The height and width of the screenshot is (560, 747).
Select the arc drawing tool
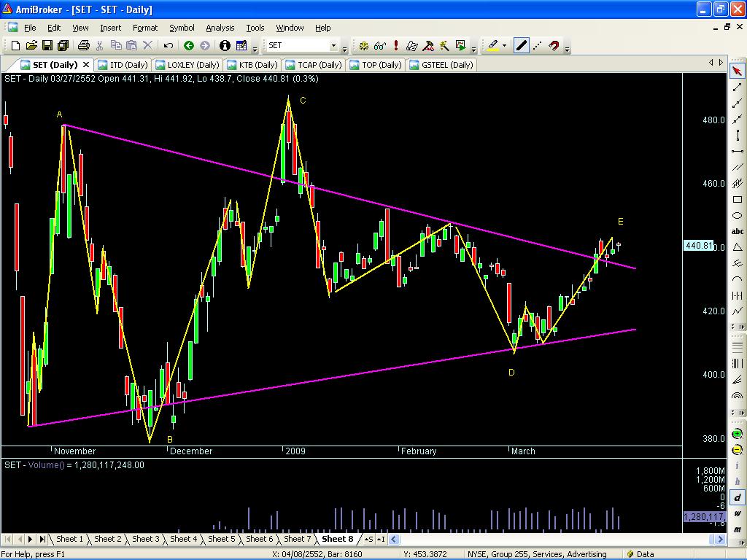click(x=737, y=279)
